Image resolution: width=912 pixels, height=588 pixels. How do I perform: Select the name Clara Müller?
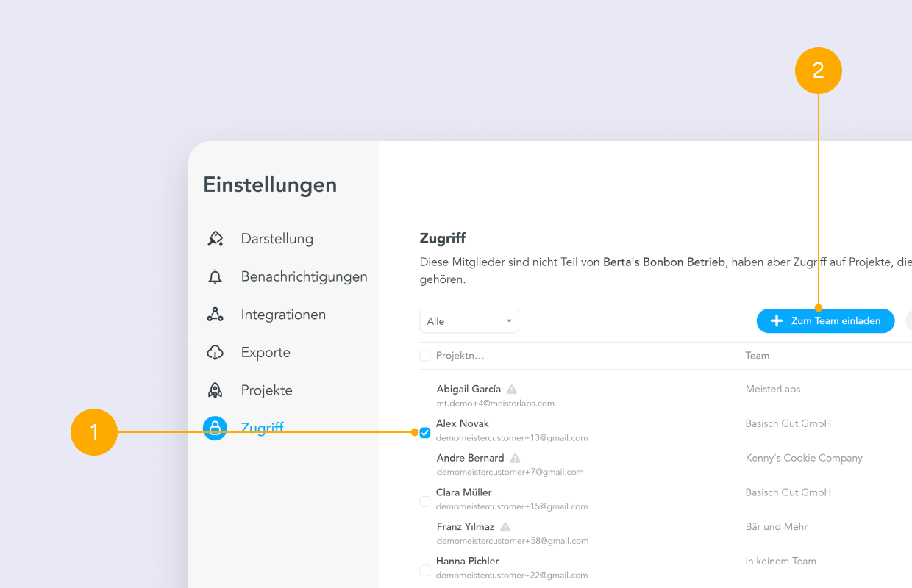click(x=464, y=492)
